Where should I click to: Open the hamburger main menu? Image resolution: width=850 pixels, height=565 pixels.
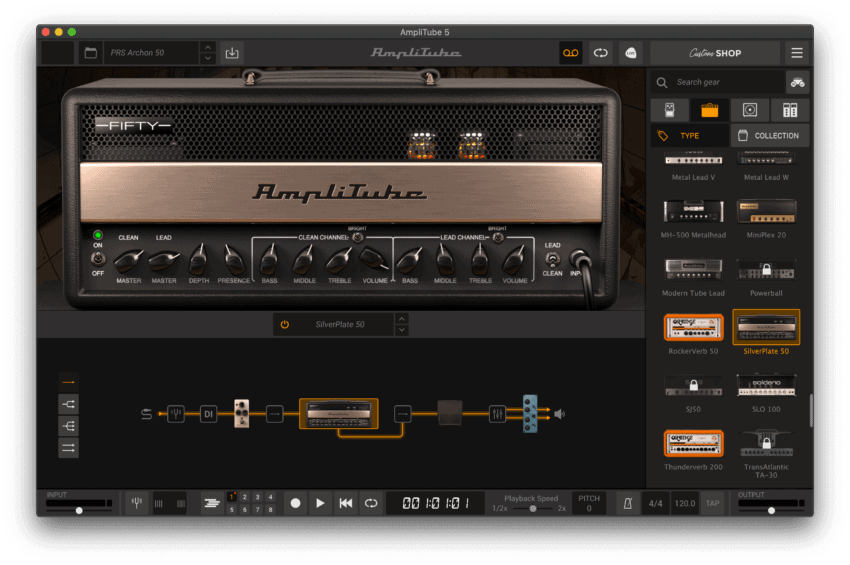[797, 53]
